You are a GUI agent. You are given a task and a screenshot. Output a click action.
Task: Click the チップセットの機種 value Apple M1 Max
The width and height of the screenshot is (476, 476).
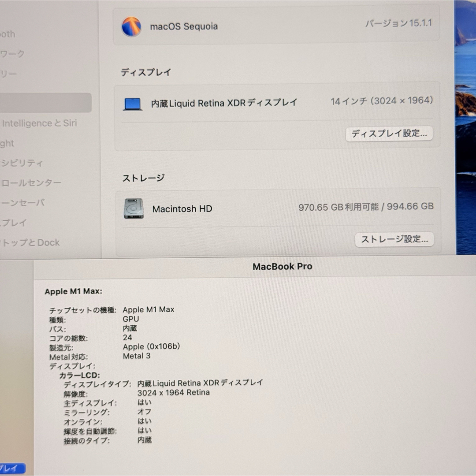[x=149, y=310]
